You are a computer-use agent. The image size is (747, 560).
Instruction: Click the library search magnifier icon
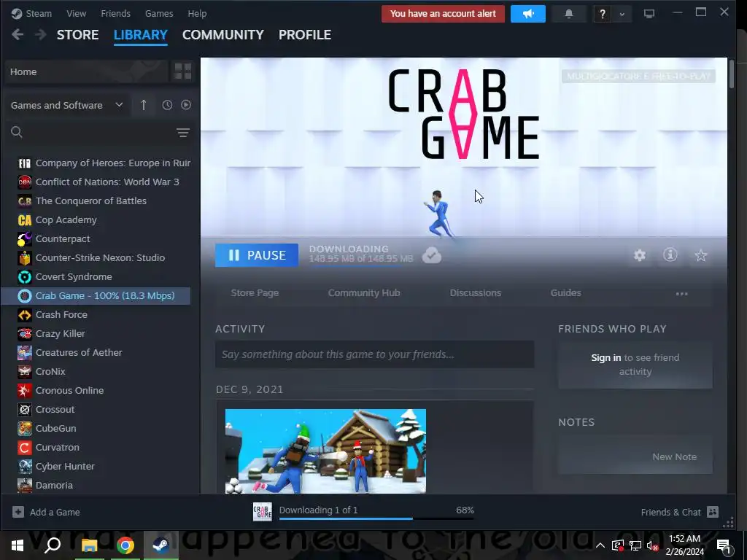click(17, 132)
